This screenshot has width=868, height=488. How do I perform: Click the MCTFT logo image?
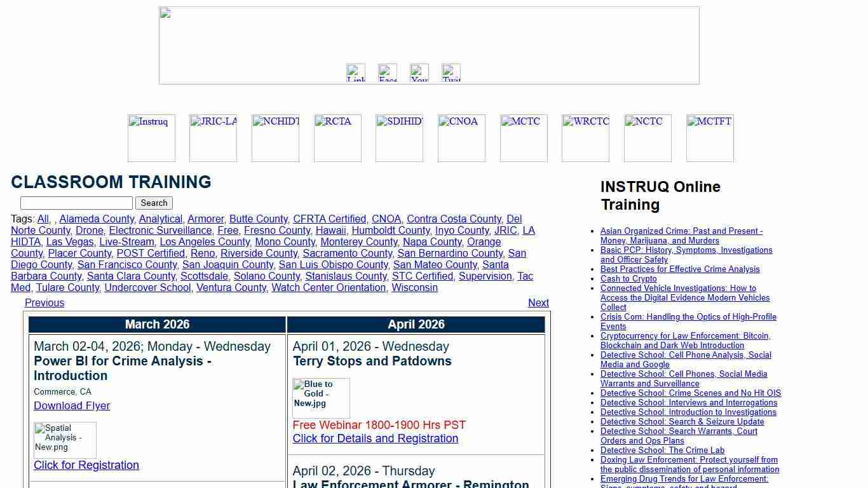point(710,138)
